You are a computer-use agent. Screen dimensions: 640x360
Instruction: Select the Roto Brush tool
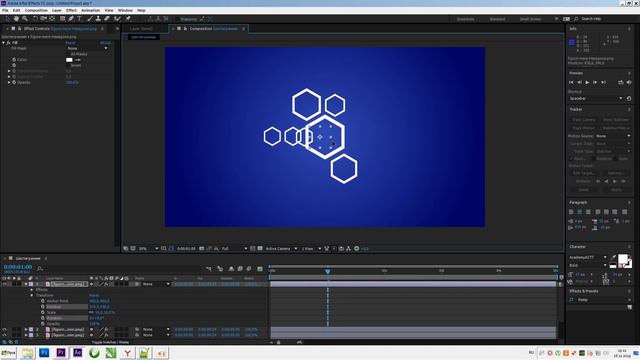[118, 19]
